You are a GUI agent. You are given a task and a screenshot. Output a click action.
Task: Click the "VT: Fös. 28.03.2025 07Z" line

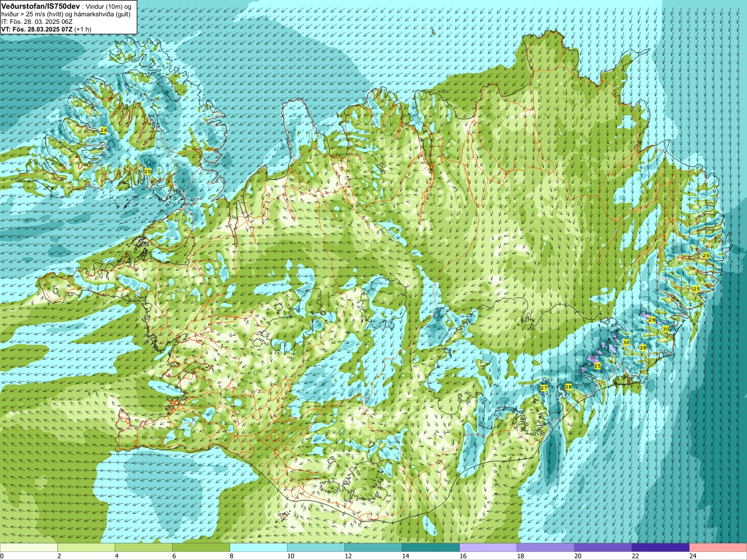pyautogui.click(x=37, y=29)
